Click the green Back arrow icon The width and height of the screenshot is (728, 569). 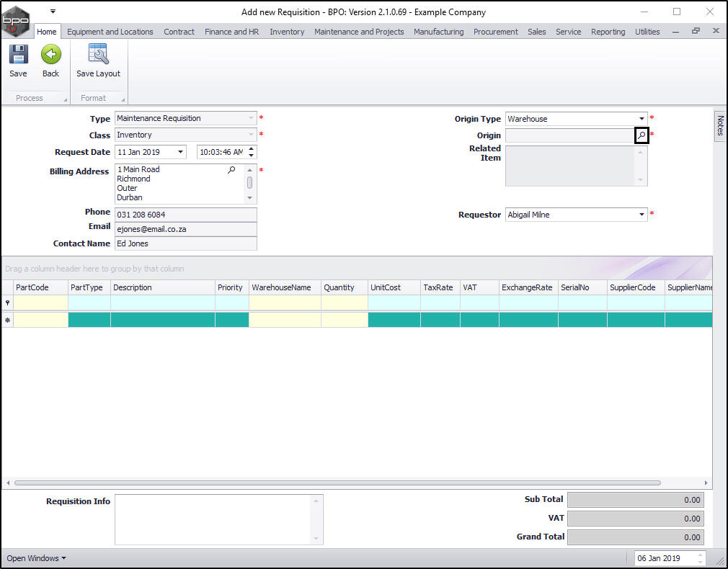click(50, 54)
